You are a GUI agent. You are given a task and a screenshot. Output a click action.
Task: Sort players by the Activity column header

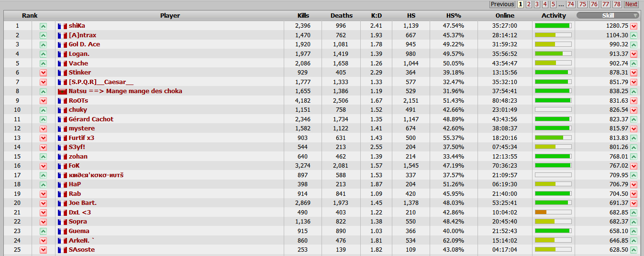554,16
